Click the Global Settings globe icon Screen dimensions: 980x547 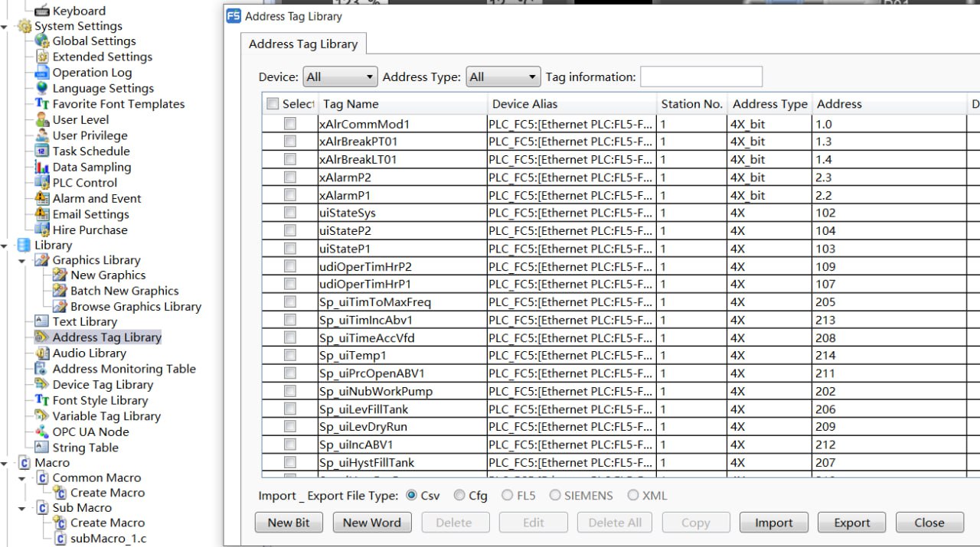42,41
